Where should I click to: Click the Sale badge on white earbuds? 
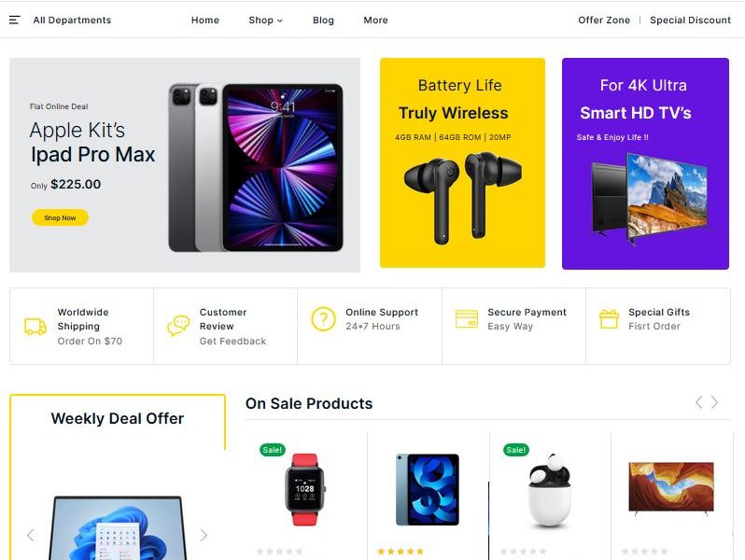pyautogui.click(x=515, y=450)
